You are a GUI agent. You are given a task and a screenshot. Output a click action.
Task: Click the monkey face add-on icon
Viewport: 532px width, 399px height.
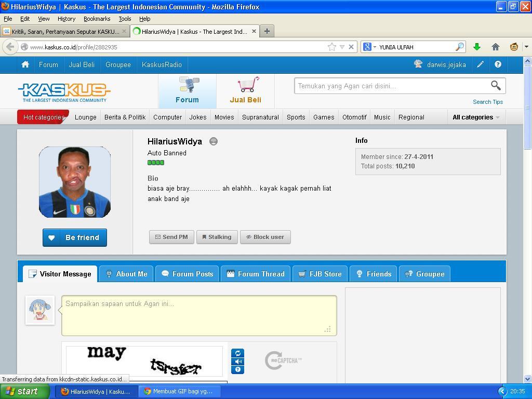point(514,47)
